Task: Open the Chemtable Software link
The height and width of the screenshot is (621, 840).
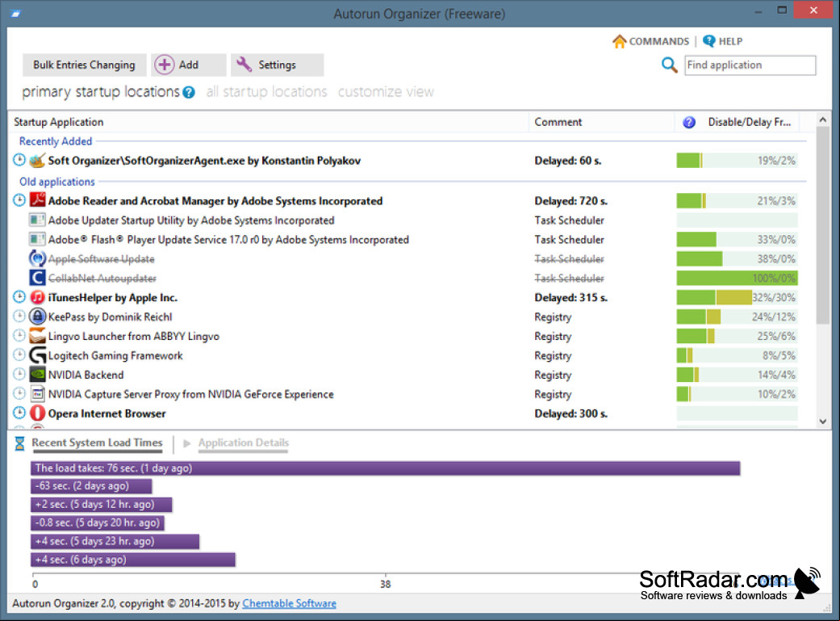Action: 290,603
